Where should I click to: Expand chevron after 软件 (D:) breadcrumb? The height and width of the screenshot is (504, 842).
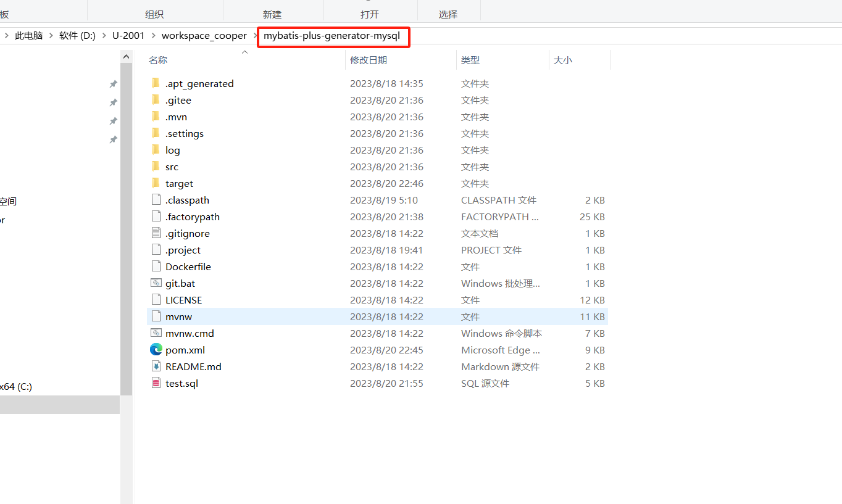[x=104, y=36]
